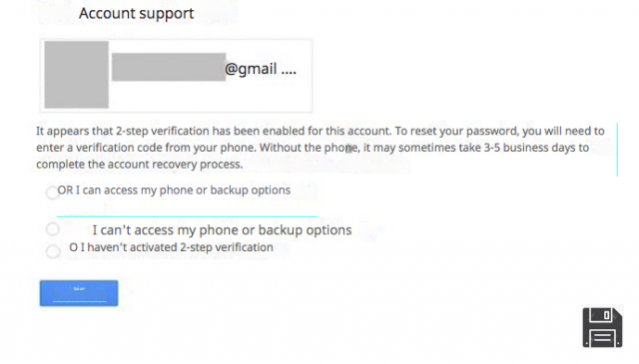Select radio for can access phone option

tap(53, 192)
